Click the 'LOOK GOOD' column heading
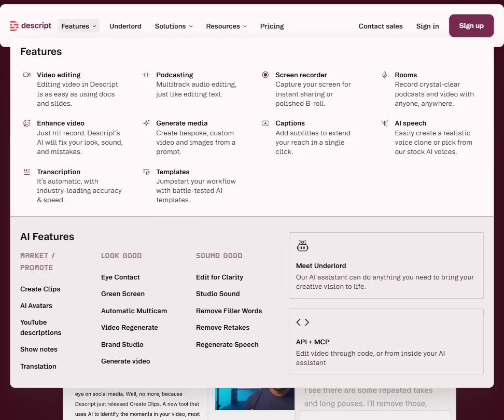This screenshot has width=504, height=420. [x=121, y=256]
